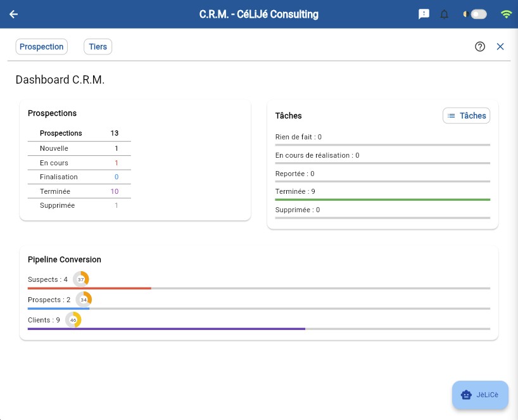Click the Tâches list button
Screen dimensions: 518x420
click(x=466, y=116)
